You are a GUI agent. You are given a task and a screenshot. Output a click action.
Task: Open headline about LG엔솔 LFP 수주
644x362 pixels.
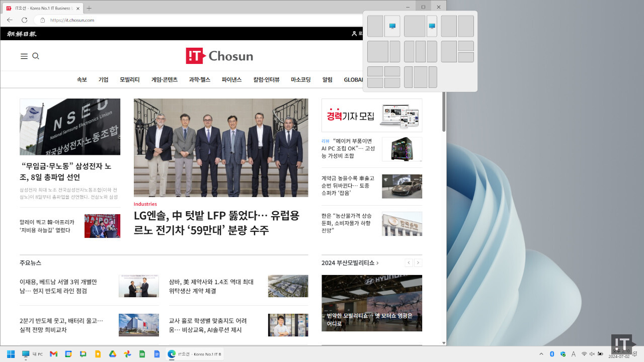tap(217, 223)
